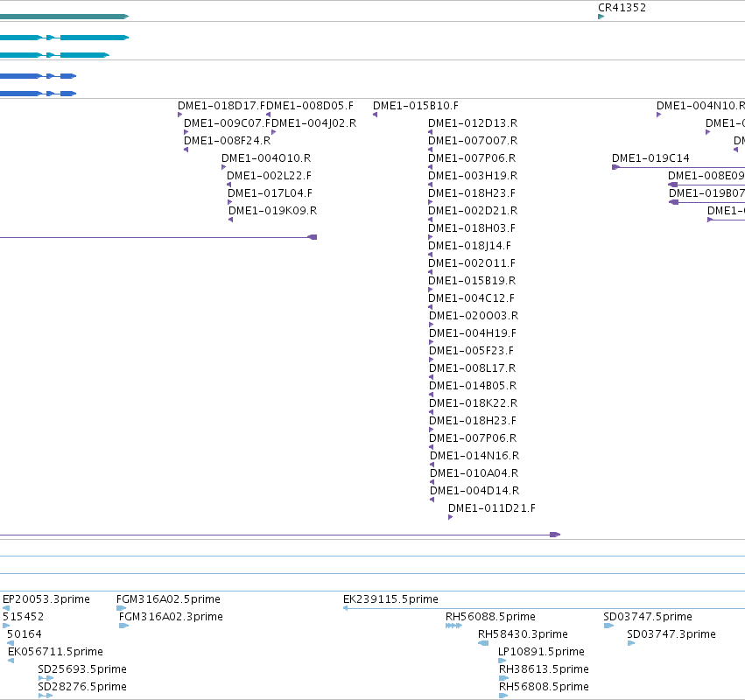The image size is (745, 700).
Task: Click the DME1-002O11.F label
Action: [471, 263]
